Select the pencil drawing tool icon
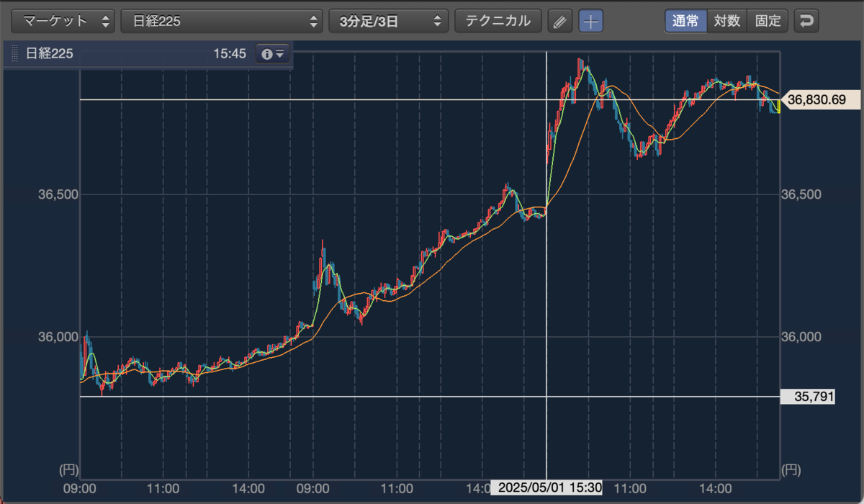The width and height of the screenshot is (864, 504). pos(559,21)
